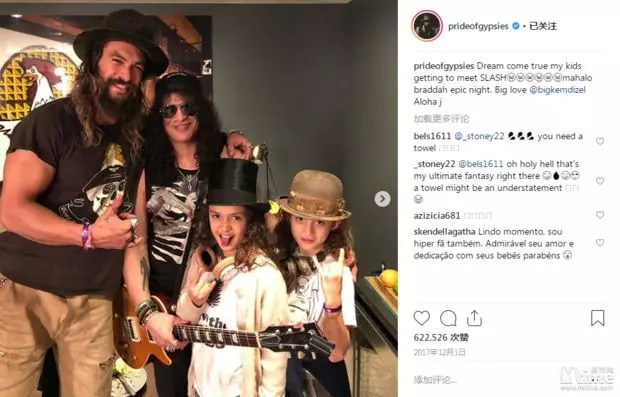Like the _stoney22 comment

(x=600, y=181)
